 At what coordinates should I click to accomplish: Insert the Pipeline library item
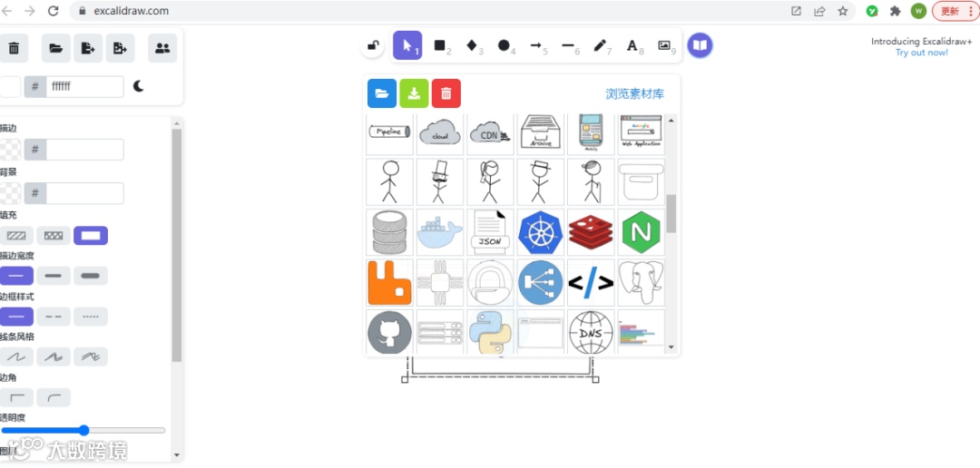(389, 133)
